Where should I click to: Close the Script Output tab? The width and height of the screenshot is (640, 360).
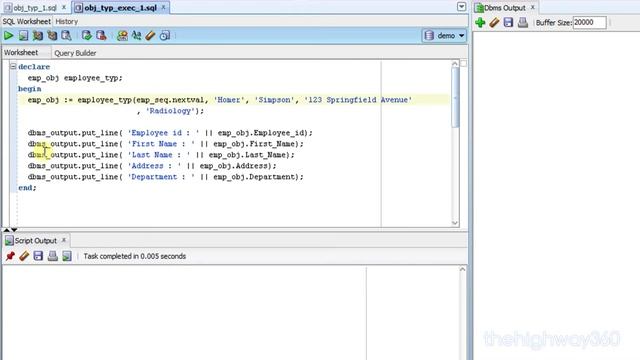coord(64,240)
